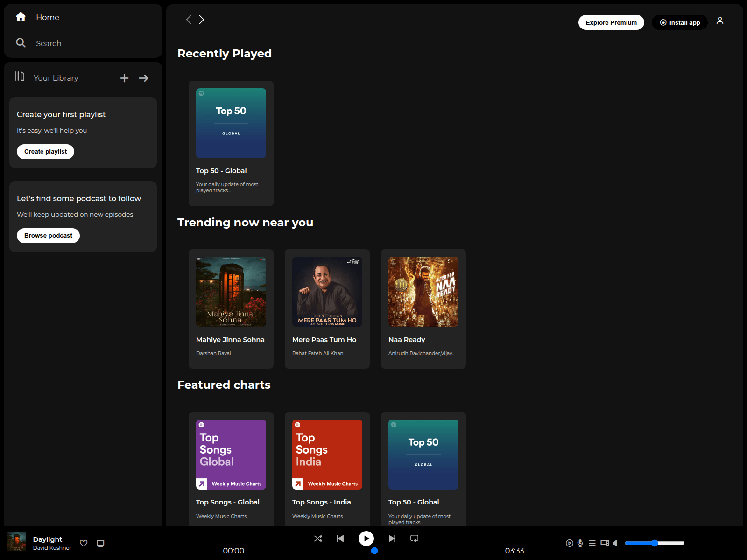This screenshot has height=560, width=747.
Task: Click the Mahiye Jinna Sohna title
Action: 230,340
